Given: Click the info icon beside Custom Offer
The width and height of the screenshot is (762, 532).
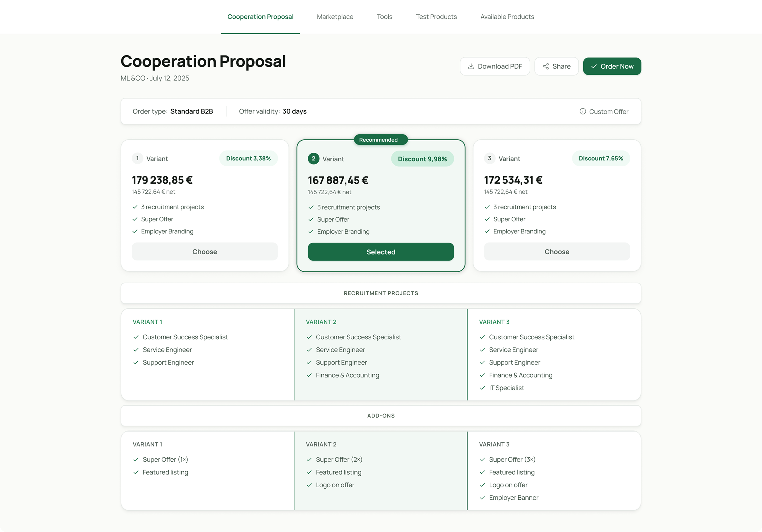Looking at the screenshot, I should click(582, 111).
